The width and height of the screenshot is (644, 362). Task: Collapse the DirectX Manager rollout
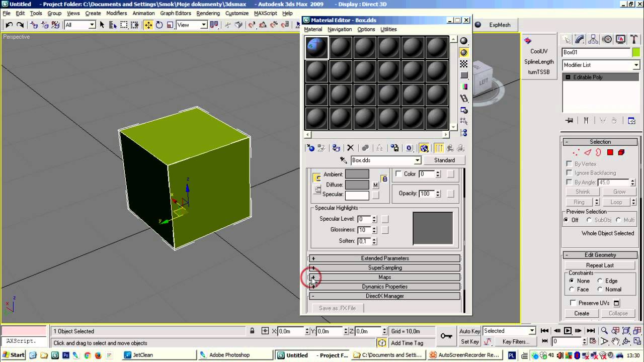385,296
